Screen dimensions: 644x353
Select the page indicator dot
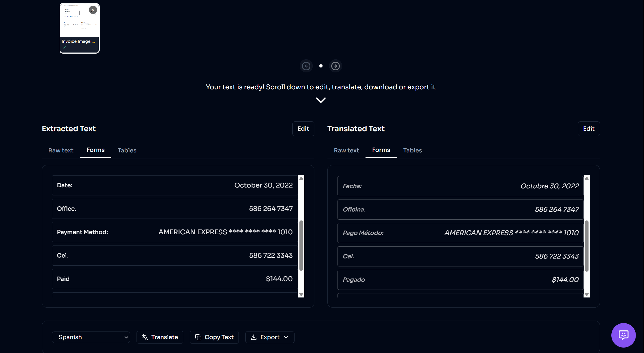(x=321, y=66)
